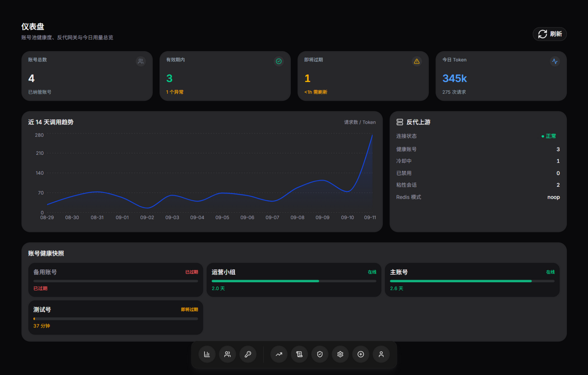
Task: Click the 健康账号 row
Action: pos(478,149)
